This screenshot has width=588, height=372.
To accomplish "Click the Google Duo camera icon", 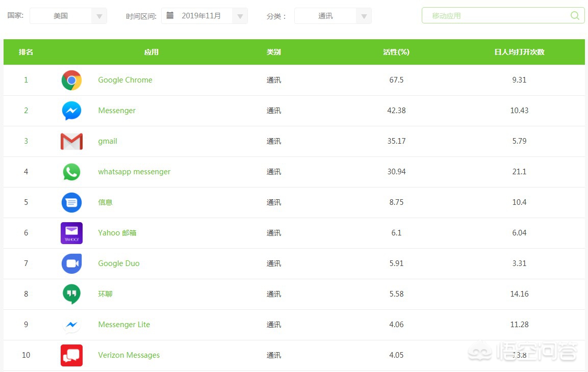I will [71, 264].
